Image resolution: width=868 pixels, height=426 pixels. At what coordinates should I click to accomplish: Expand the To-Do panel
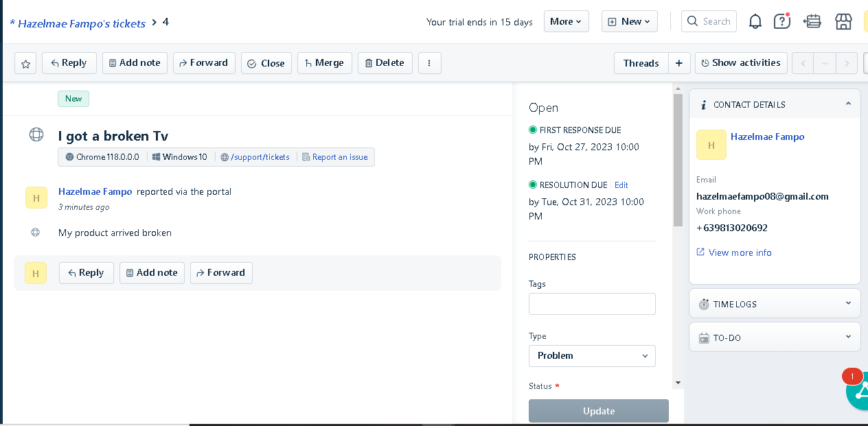point(848,338)
